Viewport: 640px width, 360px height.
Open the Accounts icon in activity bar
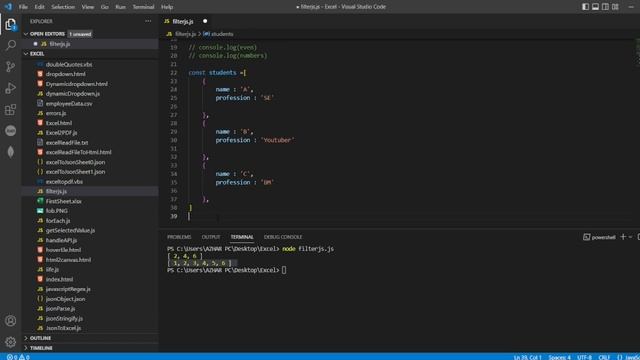tap(11, 321)
